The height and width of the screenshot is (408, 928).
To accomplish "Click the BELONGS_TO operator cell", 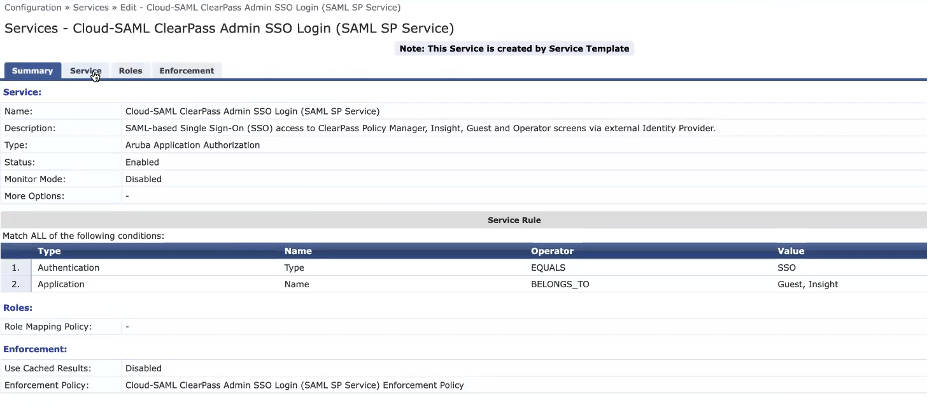I will [560, 284].
